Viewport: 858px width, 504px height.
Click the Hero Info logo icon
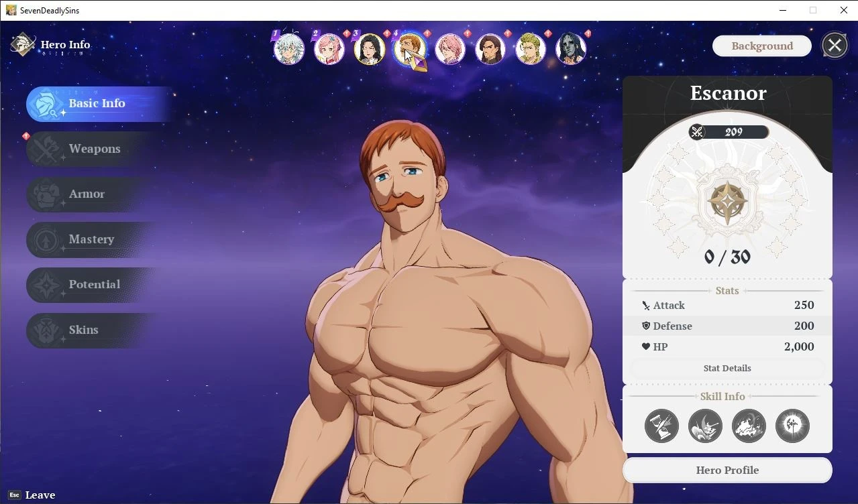tap(23, 45)
